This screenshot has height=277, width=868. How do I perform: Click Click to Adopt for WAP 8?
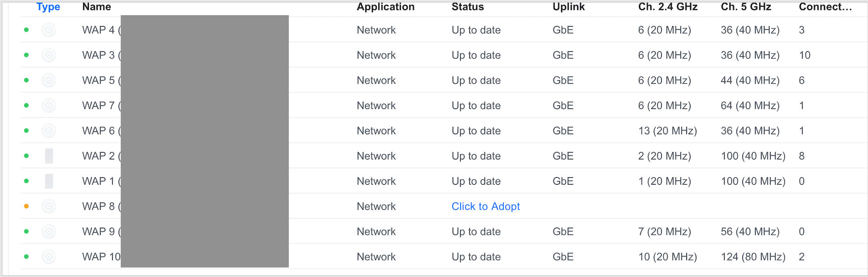pos(485,206)
